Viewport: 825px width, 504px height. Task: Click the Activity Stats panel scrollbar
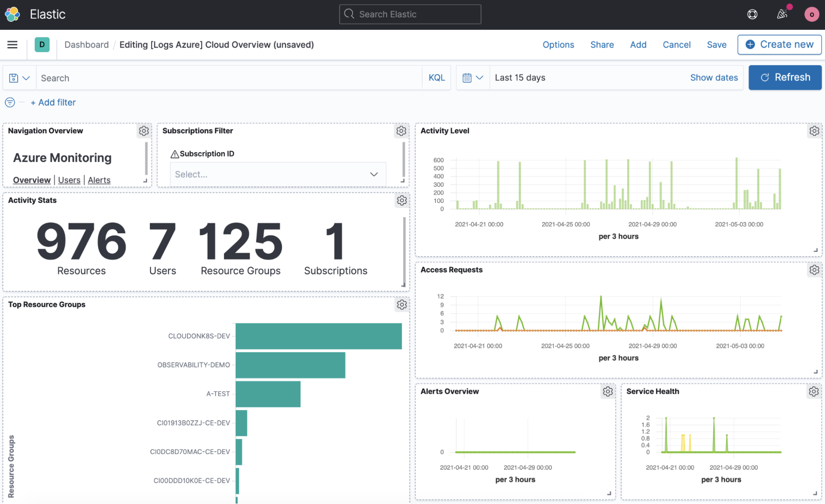coord(404,252)
